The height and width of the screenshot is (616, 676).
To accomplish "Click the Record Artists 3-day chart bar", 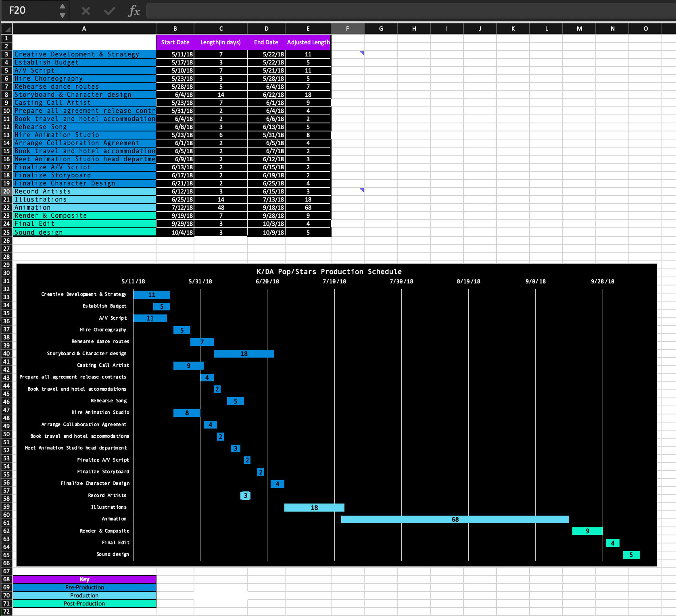I will 245,495.
